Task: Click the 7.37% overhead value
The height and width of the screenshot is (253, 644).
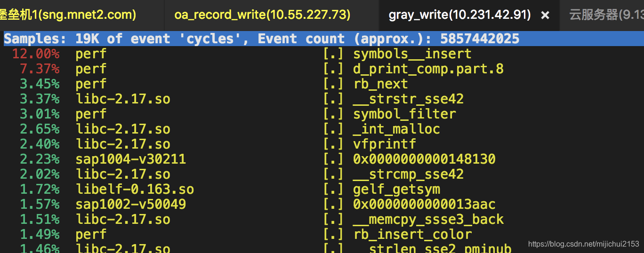Action: pos(40,69)
